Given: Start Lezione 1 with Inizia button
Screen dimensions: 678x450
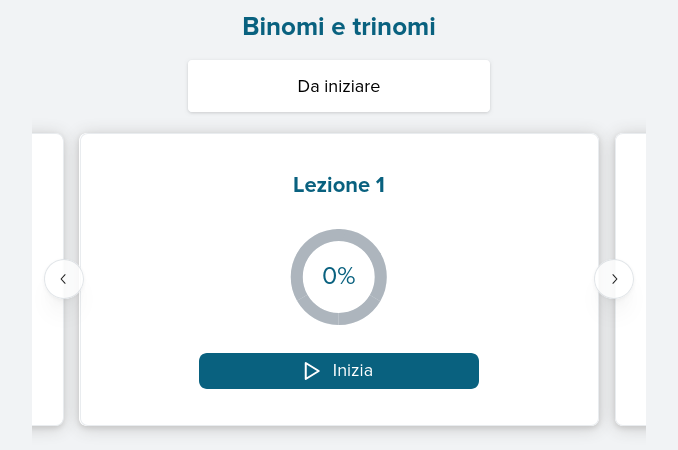Looking at the screenshot, I should click(x=339, y=371).
